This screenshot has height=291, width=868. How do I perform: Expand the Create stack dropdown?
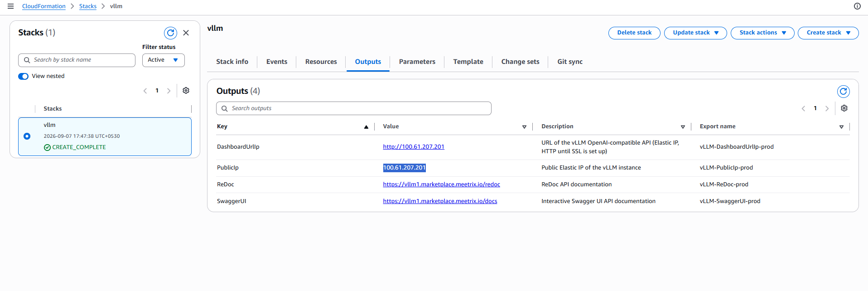coord(828,33)
